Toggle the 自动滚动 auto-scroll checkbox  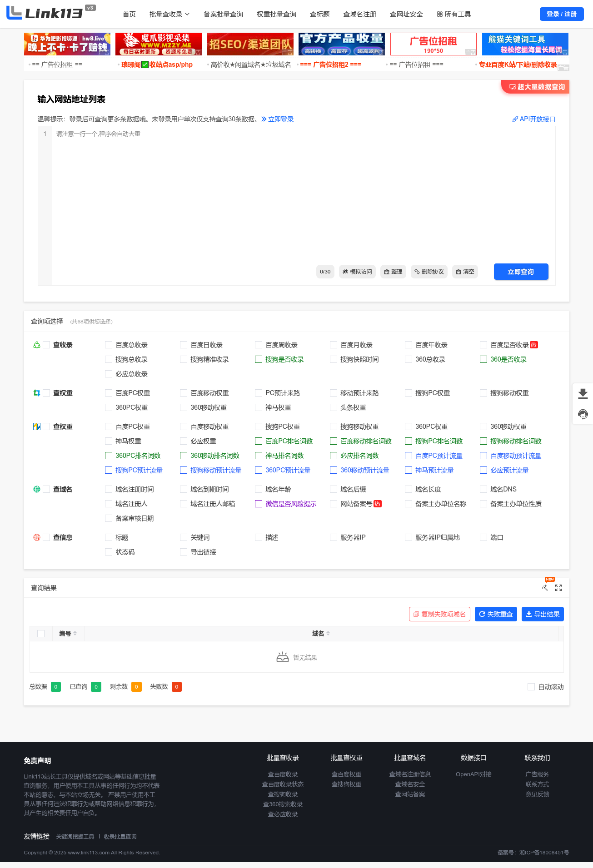click(531, 687)
